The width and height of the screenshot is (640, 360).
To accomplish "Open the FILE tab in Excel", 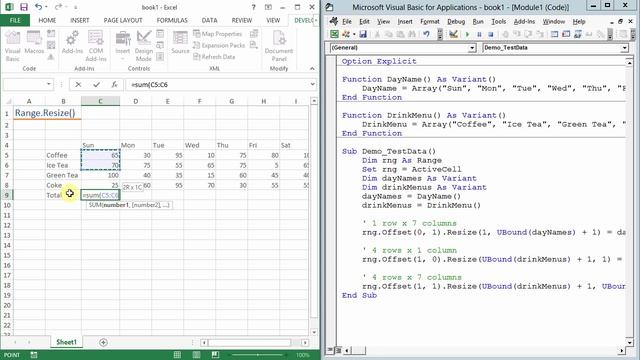I will pos(15,20).
